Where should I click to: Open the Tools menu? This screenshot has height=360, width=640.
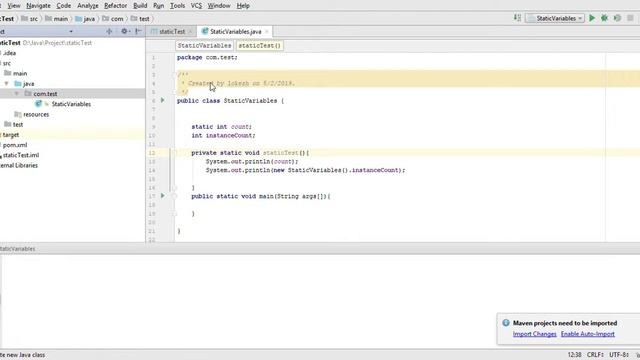click(177, 6)
